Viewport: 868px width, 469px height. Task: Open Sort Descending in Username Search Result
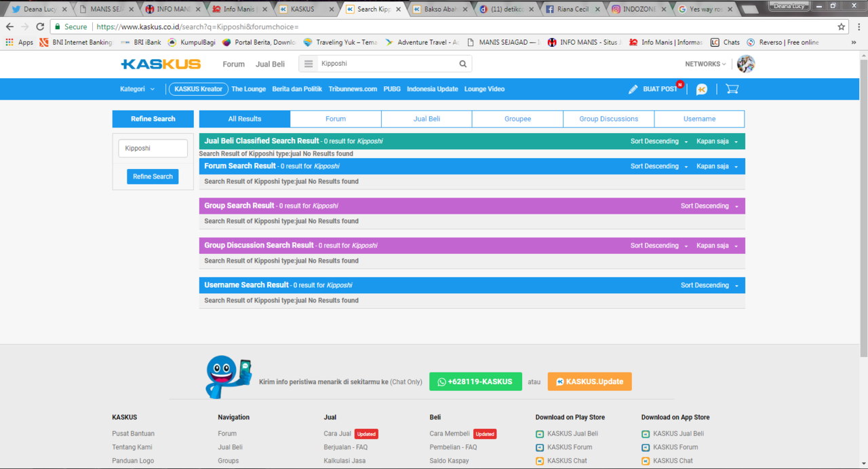[709, 285]
